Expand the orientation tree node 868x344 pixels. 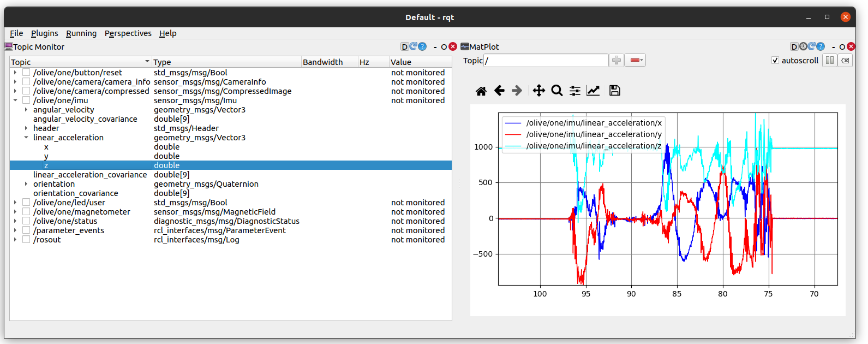[x=26, y=184]
